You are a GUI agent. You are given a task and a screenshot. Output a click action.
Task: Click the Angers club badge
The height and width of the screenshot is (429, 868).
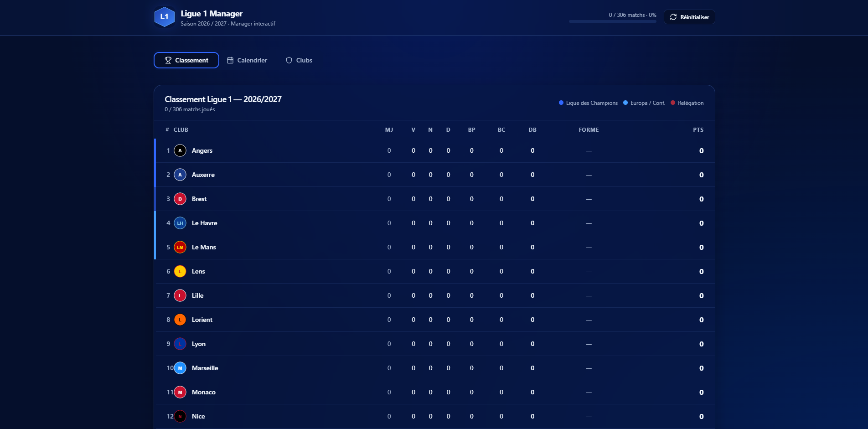coord(180,150)
